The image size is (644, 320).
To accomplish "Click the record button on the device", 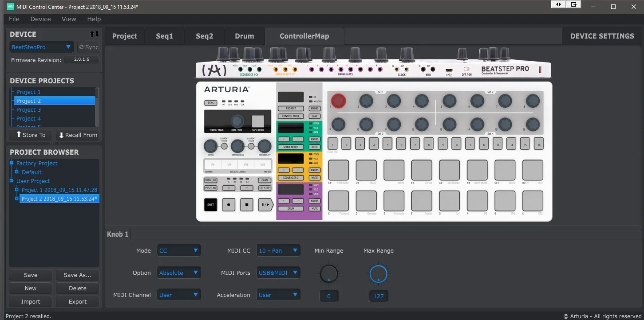I will tap(229, 205).
